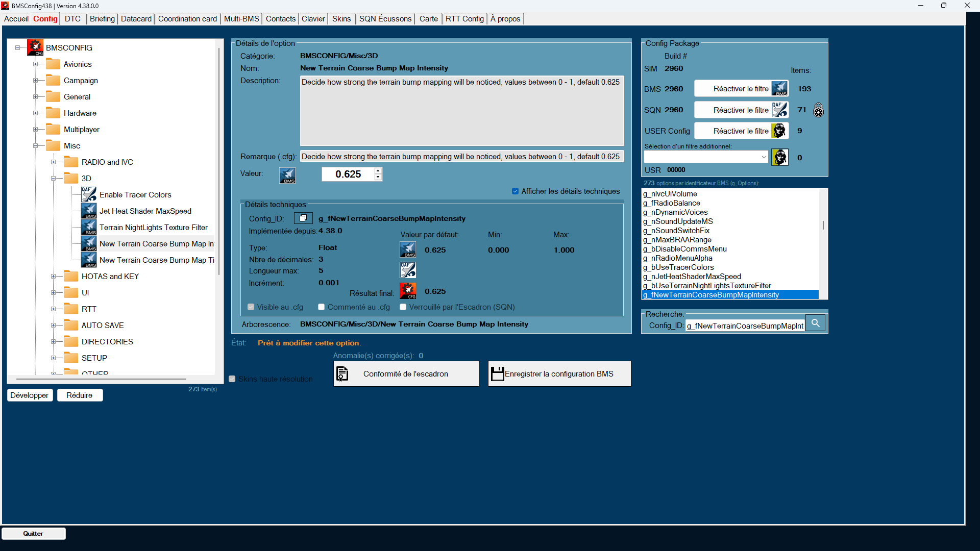This screenshot has width=980, height=551.
Task: Click the BMSCONFIG root tree icon
Action: tap(35, 47)
